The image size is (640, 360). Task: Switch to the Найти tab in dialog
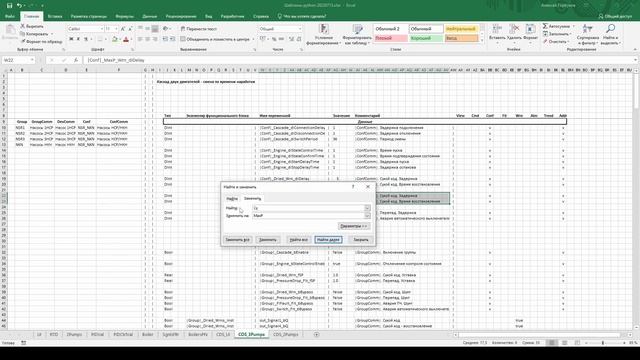coord(232,198)
